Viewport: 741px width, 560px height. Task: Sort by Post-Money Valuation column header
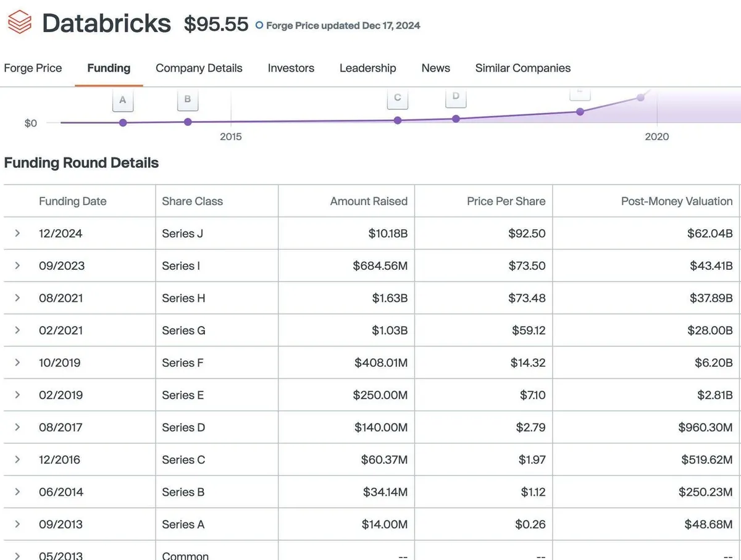pos(676,201)
